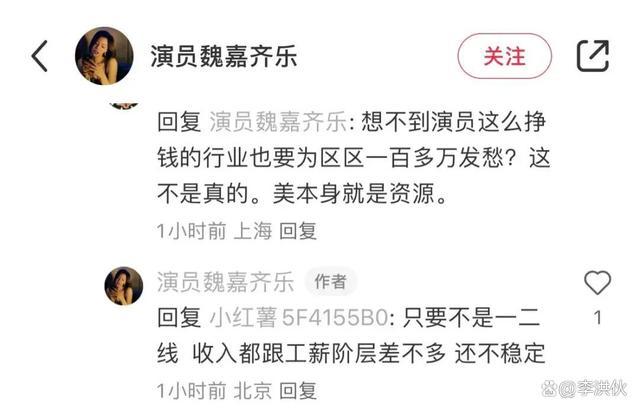Open the author's avatar beside the reply
Screen dimensions: 640x411
124,286
